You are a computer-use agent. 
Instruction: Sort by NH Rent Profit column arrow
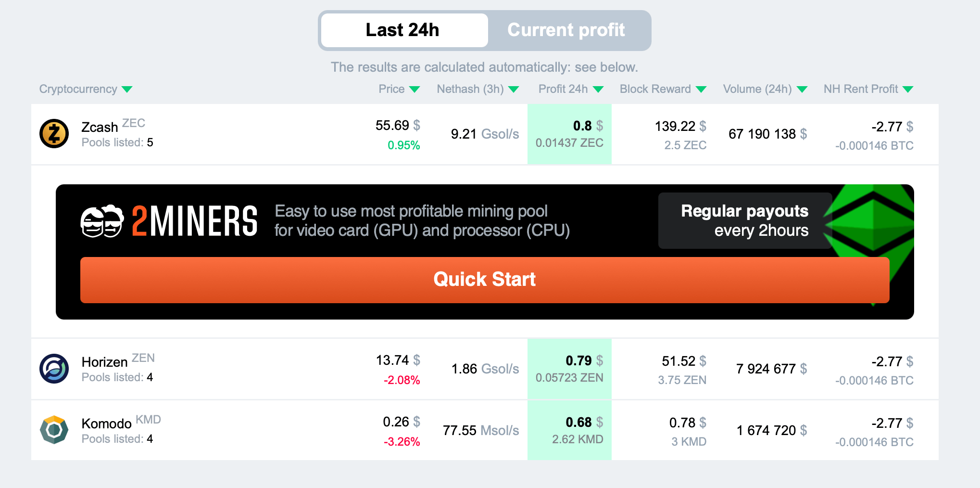pyautogui.click(x=908, y=90)
